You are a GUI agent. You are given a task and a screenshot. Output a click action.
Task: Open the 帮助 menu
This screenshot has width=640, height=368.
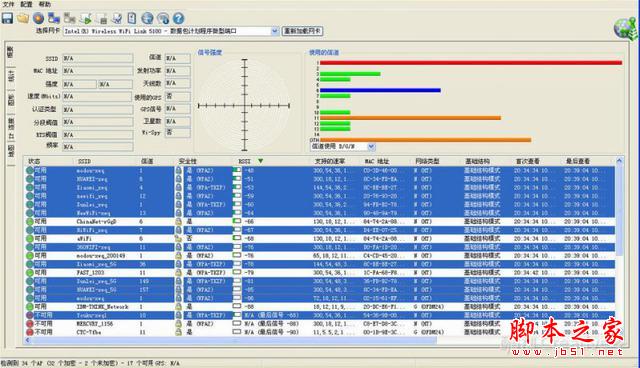click(x=45, y=4)
